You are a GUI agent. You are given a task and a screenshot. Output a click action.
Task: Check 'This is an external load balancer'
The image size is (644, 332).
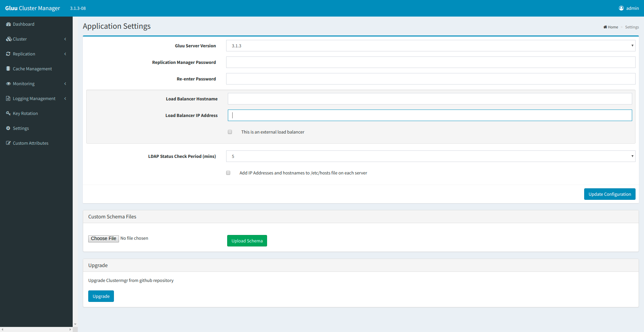230,132
